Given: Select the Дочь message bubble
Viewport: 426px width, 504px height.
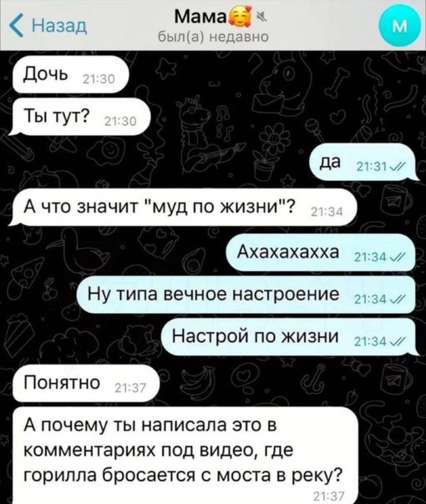Looking at the screenshot, I should click(70, 74).
